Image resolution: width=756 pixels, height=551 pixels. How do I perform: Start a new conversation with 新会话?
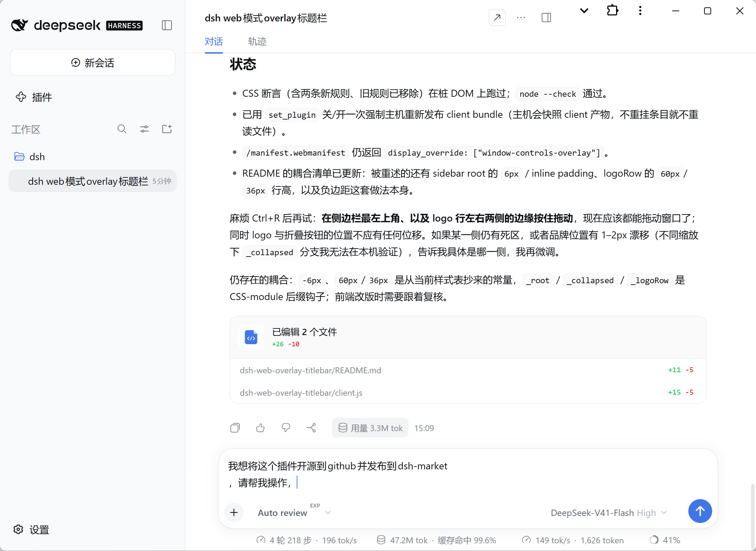(93, 63)
